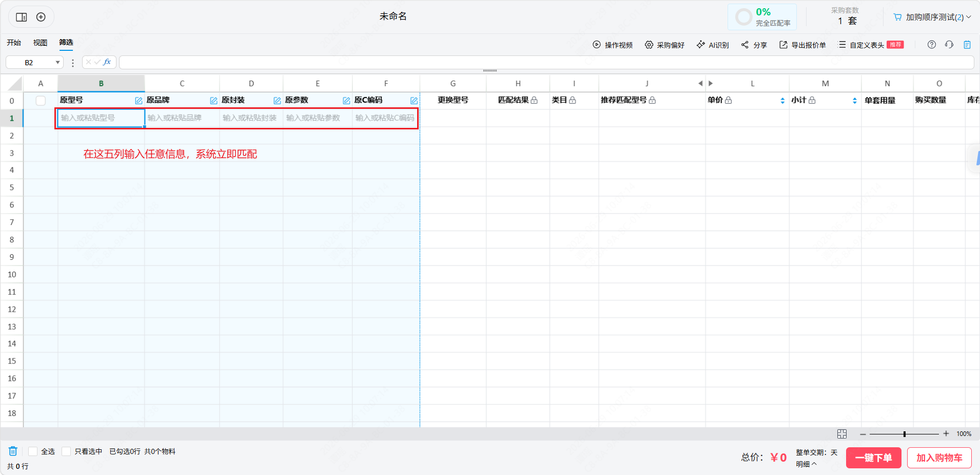Click the formula bar input
The image size is (980, 475).
[x=546, y=62]
